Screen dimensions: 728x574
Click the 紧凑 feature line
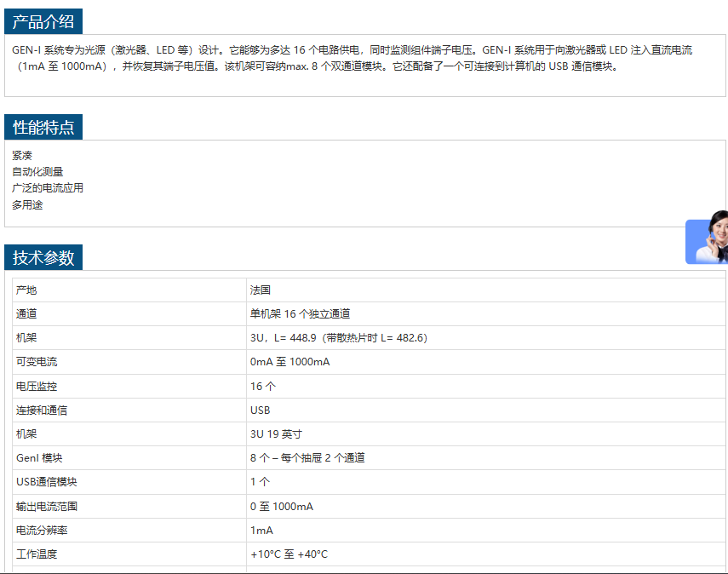click(22, 155)
